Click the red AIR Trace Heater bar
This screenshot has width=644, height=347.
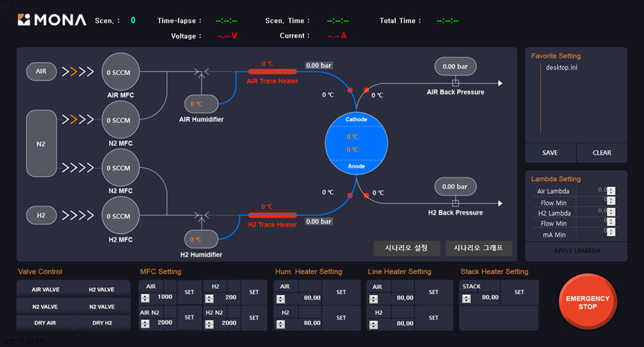tap(272, 72)
